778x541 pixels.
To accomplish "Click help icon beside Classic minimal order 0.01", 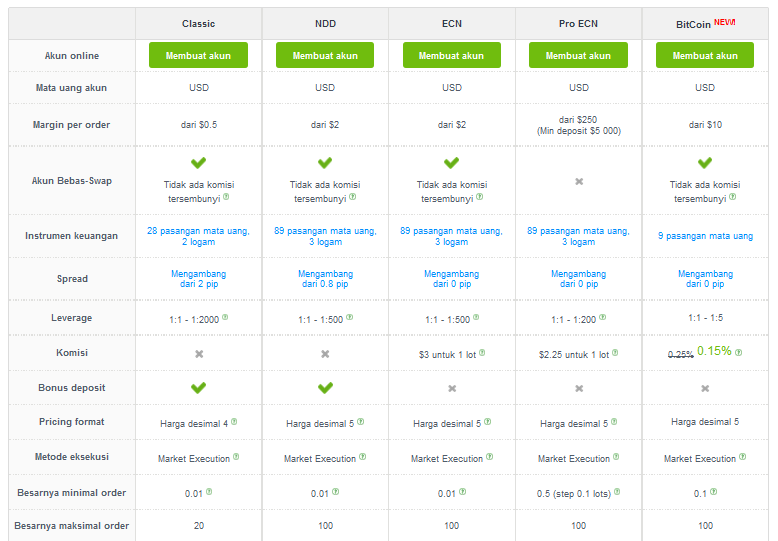I will coord(209,492).
